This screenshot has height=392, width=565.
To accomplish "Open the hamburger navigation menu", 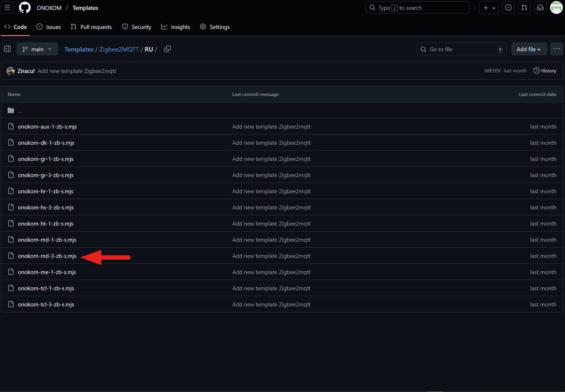I will click(x=7, y=8).
